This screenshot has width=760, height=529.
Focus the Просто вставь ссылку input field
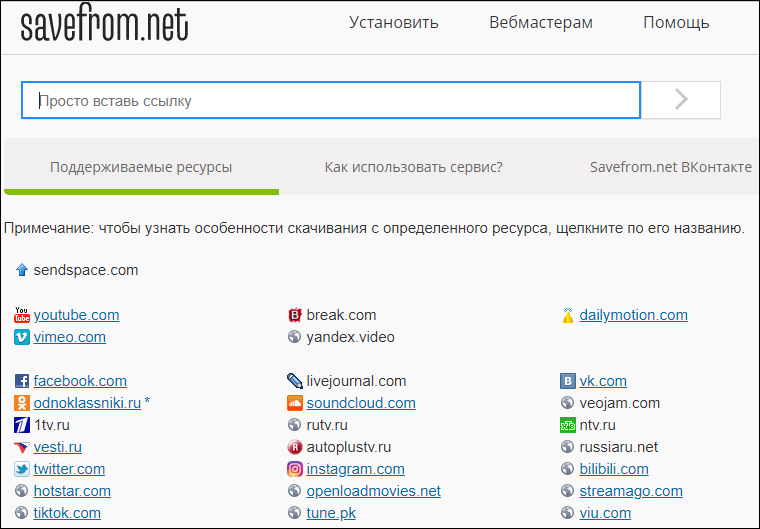coord(331,100)
